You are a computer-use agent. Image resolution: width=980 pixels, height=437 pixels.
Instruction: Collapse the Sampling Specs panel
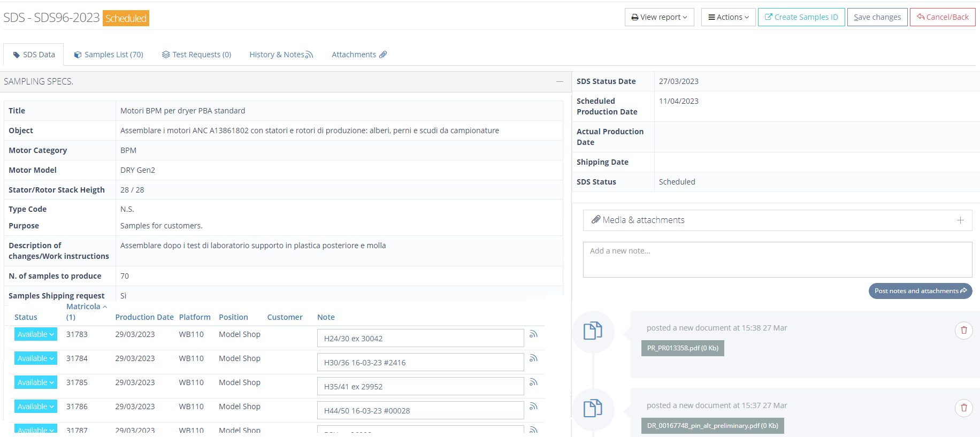point(560,82)
